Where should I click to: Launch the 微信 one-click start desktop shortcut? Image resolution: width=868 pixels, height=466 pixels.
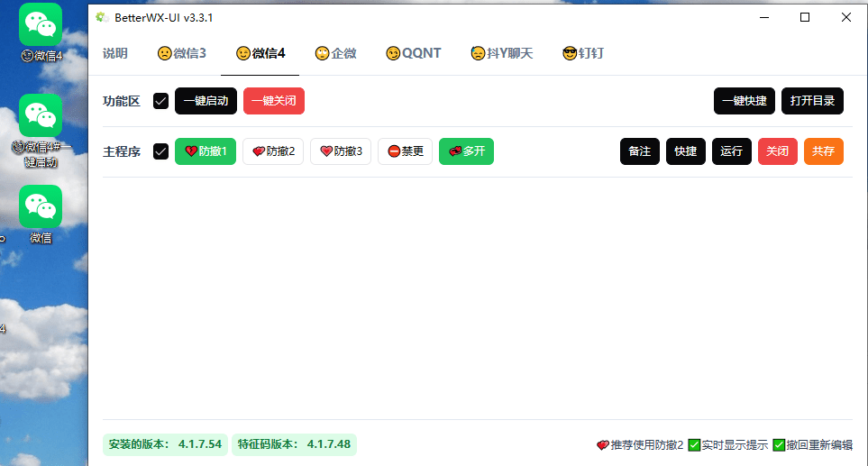click(41, 117)
